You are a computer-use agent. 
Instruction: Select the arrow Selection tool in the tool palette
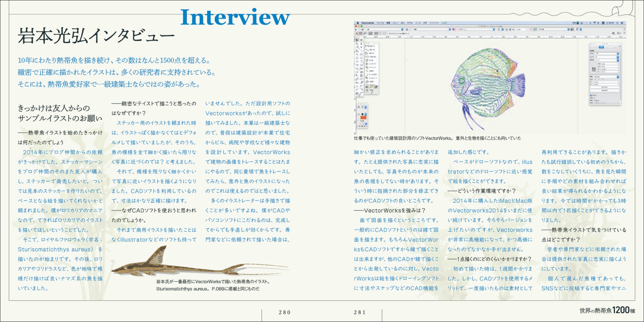(x=357, y=40)
